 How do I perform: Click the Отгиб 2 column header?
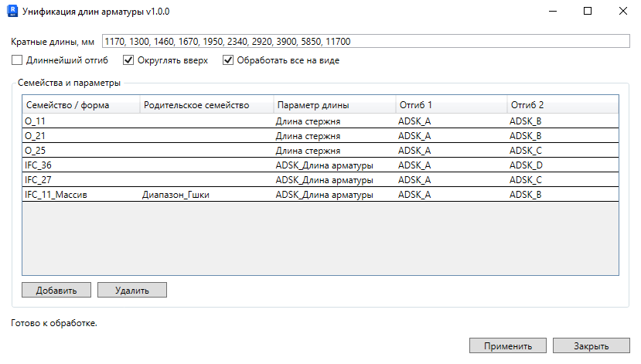click(562, 105)
